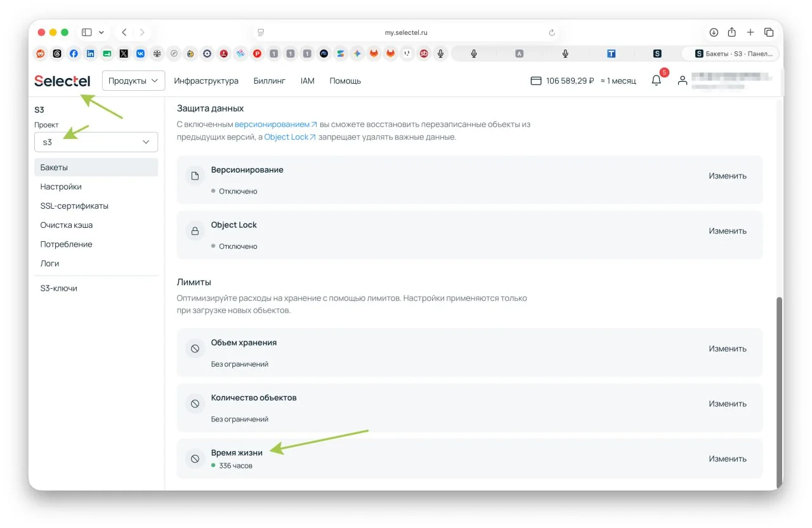812x528 pixels.
Task: Open a new tab with plus icon
Action: [750, 32]
